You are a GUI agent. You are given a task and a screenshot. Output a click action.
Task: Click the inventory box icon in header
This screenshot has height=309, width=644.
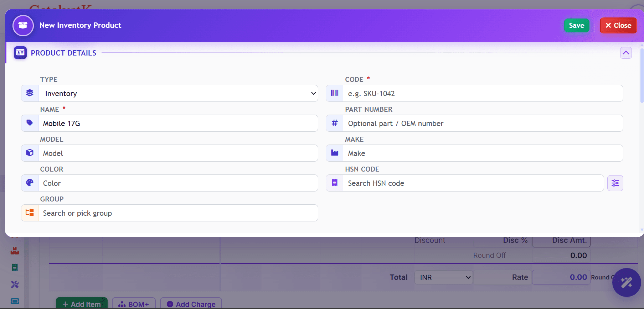click(23, 26)
